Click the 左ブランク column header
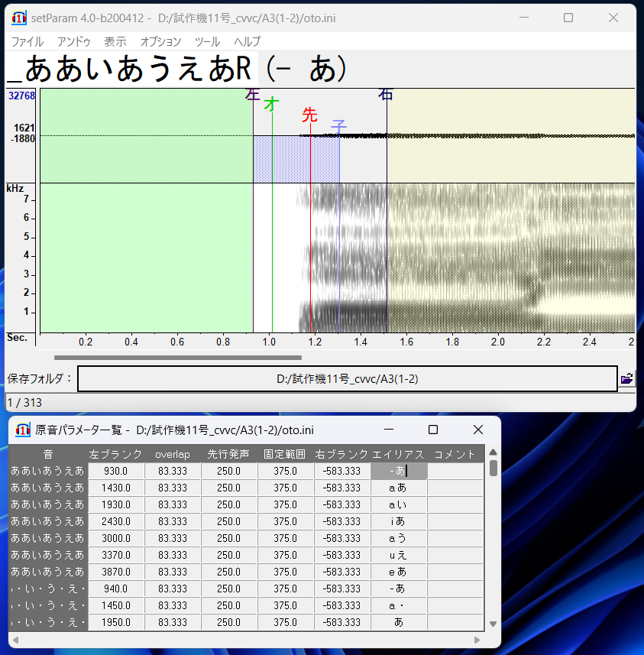Image resolution: width=644 pixels, height=655 pixels. (115, 454)
